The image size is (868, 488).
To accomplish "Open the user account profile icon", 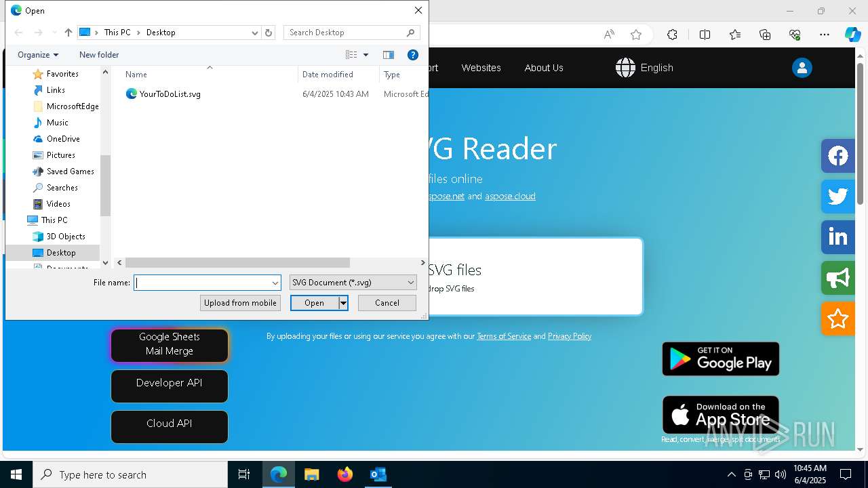I will tap(802, 68).
